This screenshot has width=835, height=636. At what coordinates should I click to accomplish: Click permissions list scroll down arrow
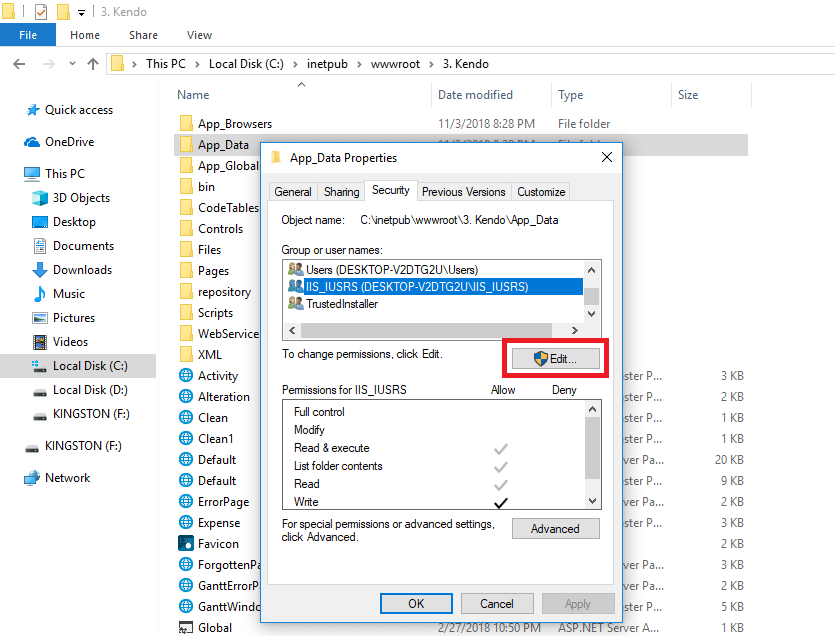(592, 501)
